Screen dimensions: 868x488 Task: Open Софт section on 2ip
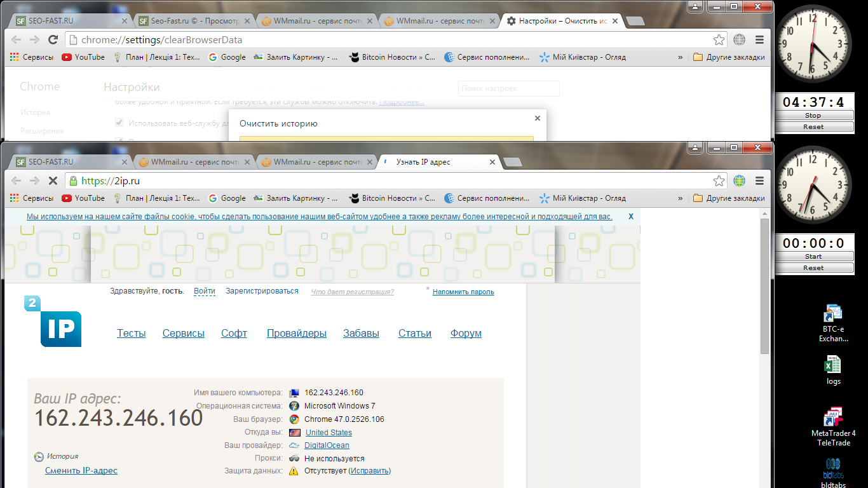pyautogui.click(x=234, y=333)
